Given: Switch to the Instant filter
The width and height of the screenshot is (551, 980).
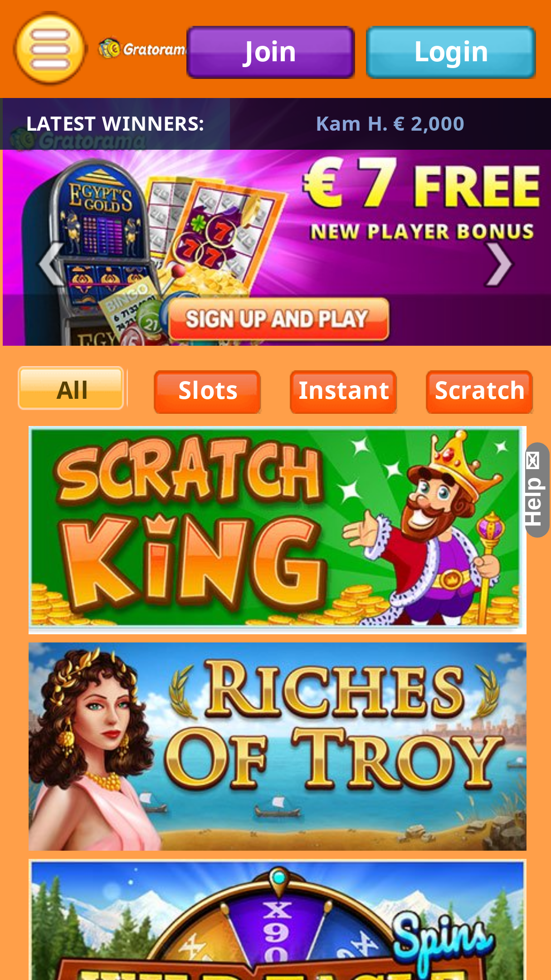Looking at the screenshot, I should (343, 392).
